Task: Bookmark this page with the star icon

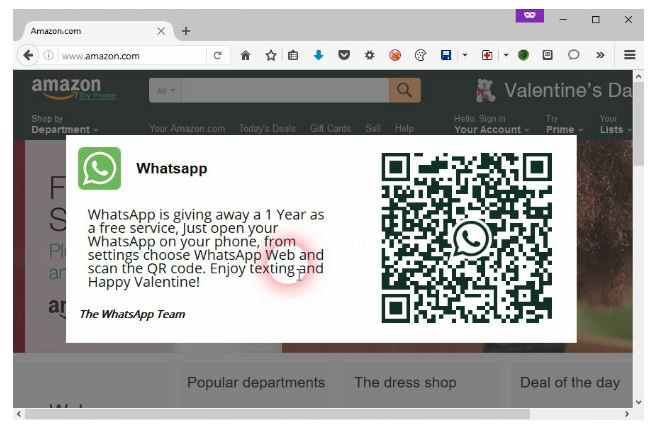Action: click(270, 56)
